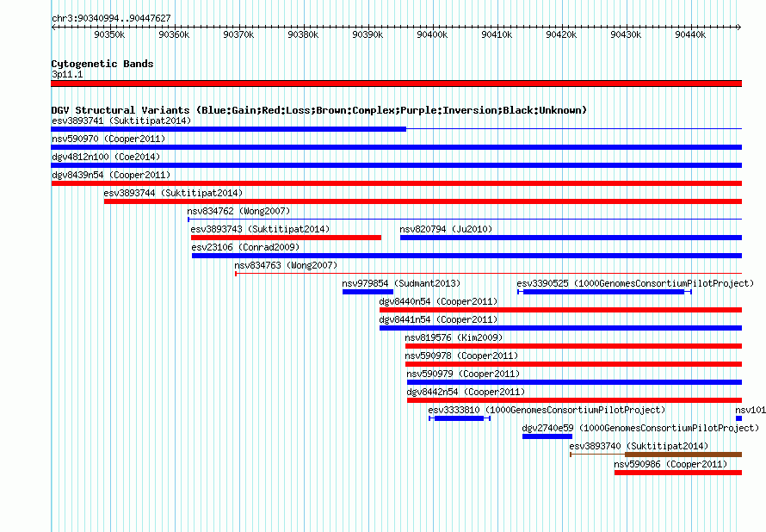The height and width of the screenshot is (532, 766).
Task: Click the esv23106 (Conrad2009) label
Action: [245, 247]
